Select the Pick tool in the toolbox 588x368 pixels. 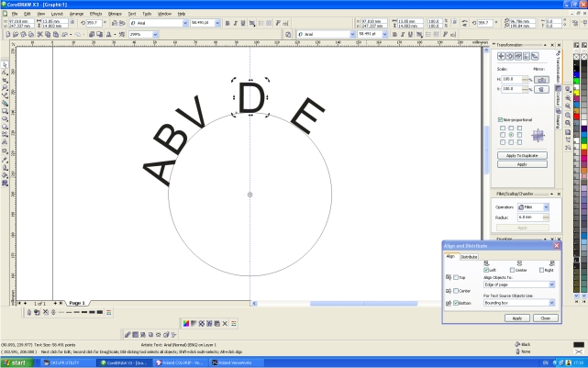coord(5,65)
